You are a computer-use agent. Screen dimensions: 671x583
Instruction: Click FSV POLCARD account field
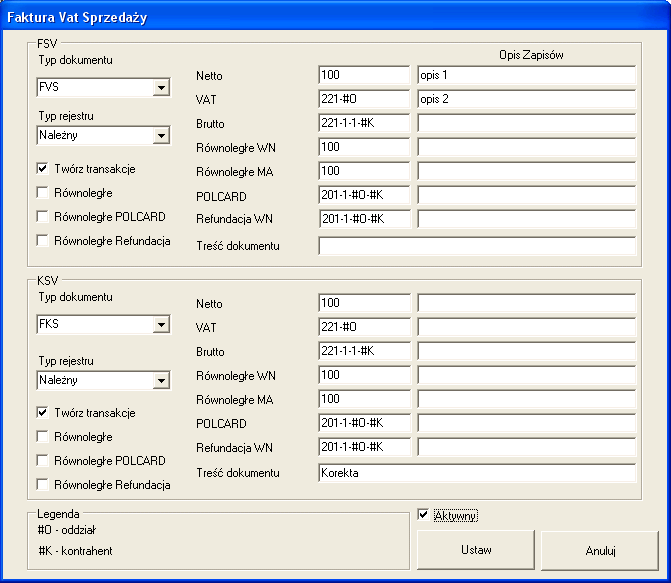364,195
